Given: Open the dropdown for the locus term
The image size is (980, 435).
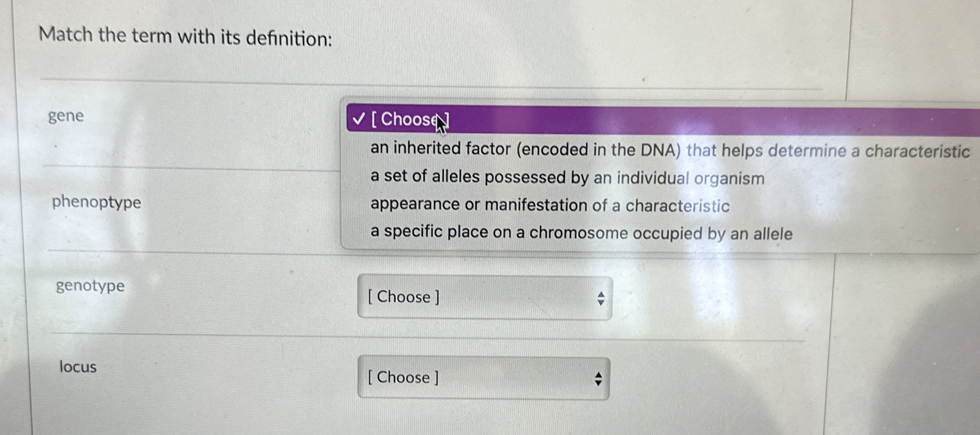Looking at the screenshot, I should pyautogui.click(x=484, y=378).
